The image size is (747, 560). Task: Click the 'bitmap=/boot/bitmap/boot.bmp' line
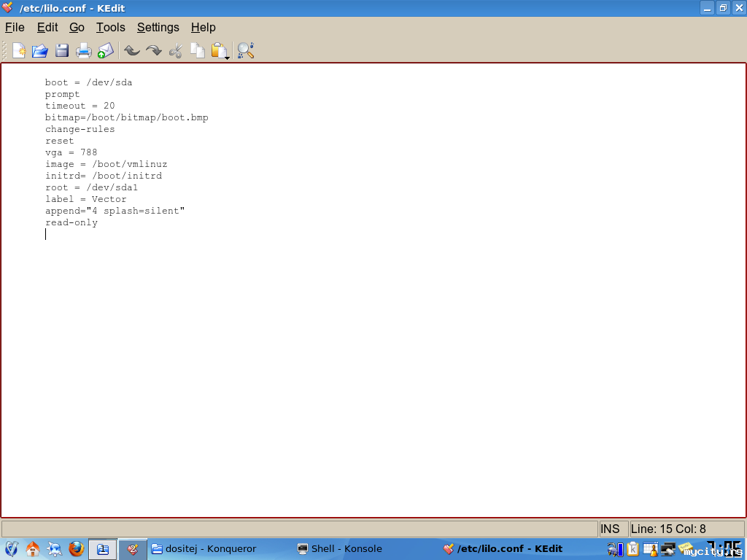click(x=127, y=117)
